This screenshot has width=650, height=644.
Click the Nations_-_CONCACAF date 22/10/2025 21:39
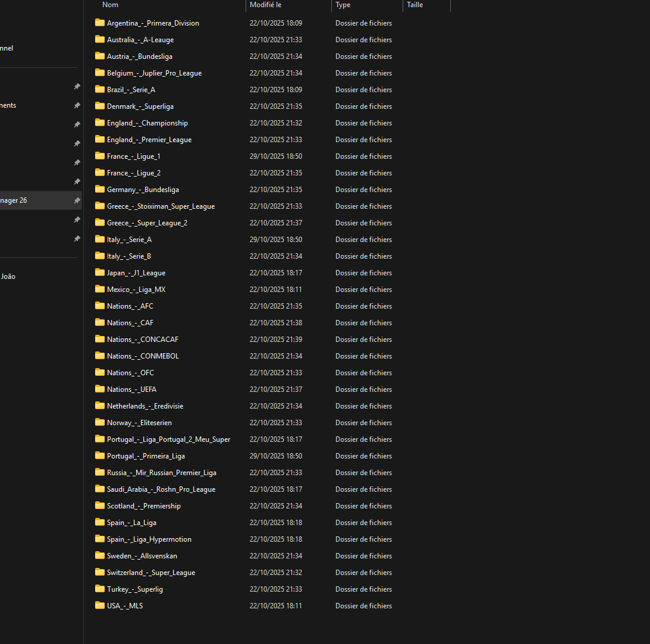[x=276, y=339]
